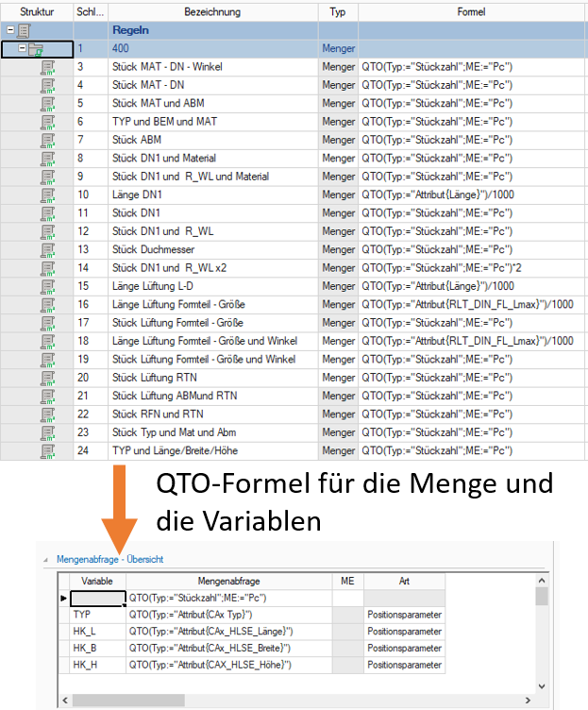Click rule icon for Stück Lüftung RTN
The height and width of the screenshot is (710, 588).
coord(48,378)
